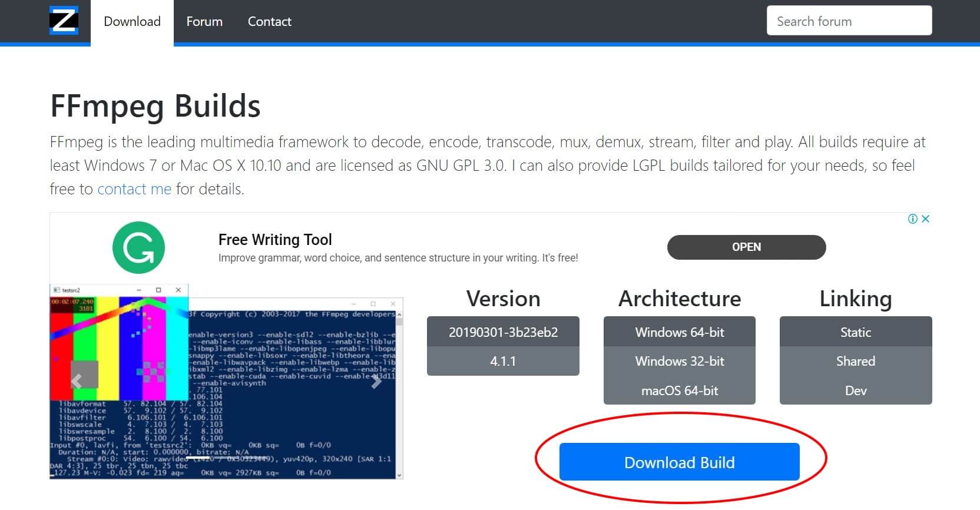This screenshot has width=980, height=510.
Task: Click the Free Writing Tool ad headline
Action: click(275, 240)
